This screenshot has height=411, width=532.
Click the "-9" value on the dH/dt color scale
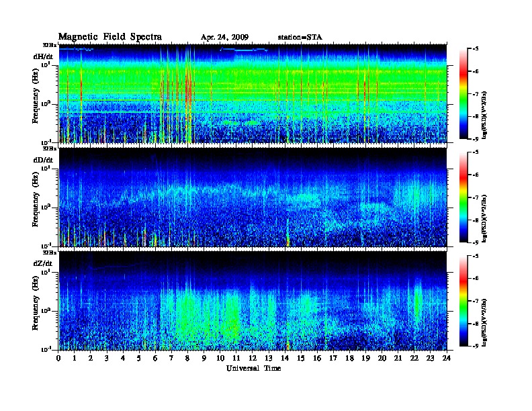[476, 139]
